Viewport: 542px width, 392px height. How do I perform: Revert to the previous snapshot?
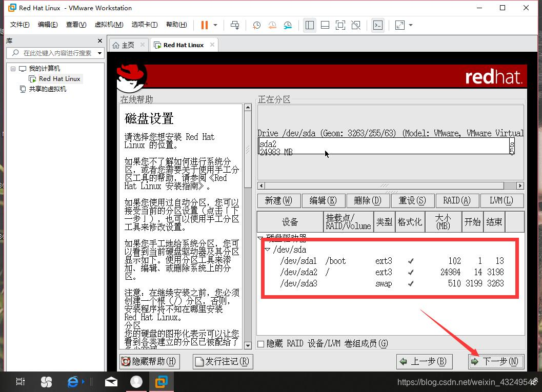tap(272, 25)
